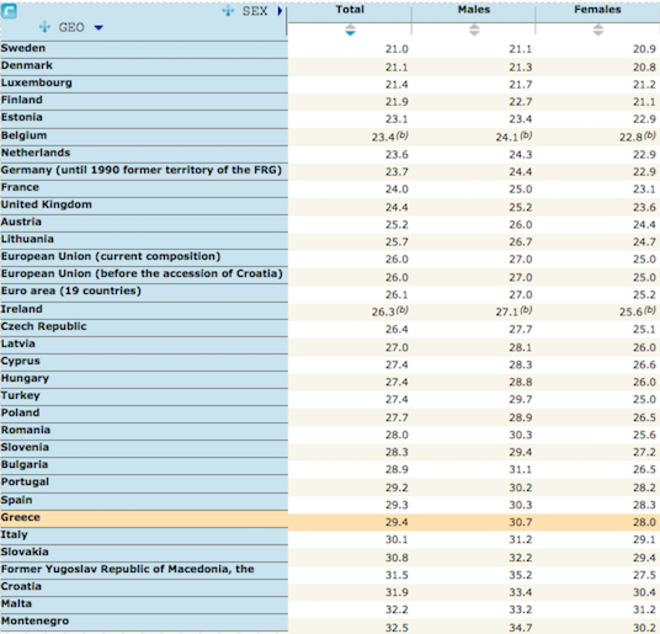The image size is (660, 634).
Task: Click the Total column header
Action: (350, 10)
